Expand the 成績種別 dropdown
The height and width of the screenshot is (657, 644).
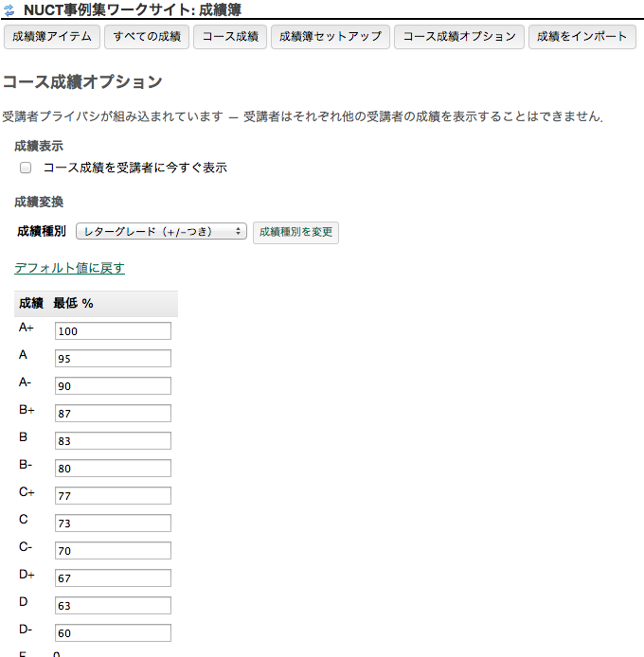point(161,231)
